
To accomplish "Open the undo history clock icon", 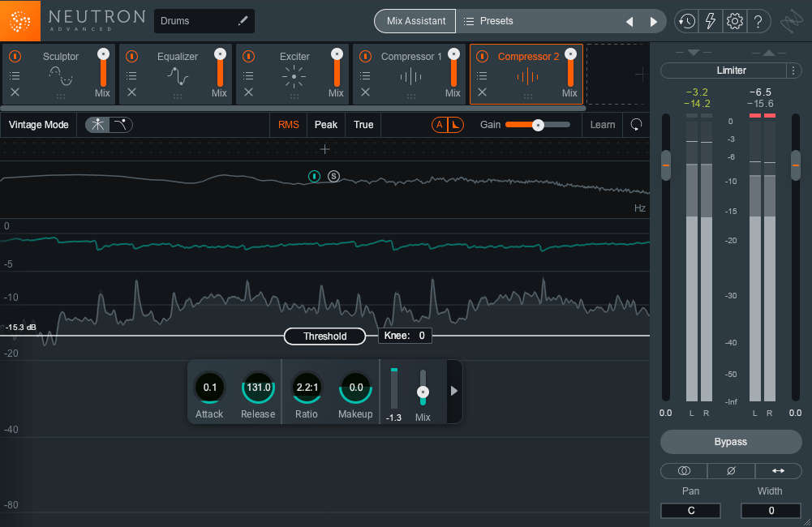I will point(687,21).
